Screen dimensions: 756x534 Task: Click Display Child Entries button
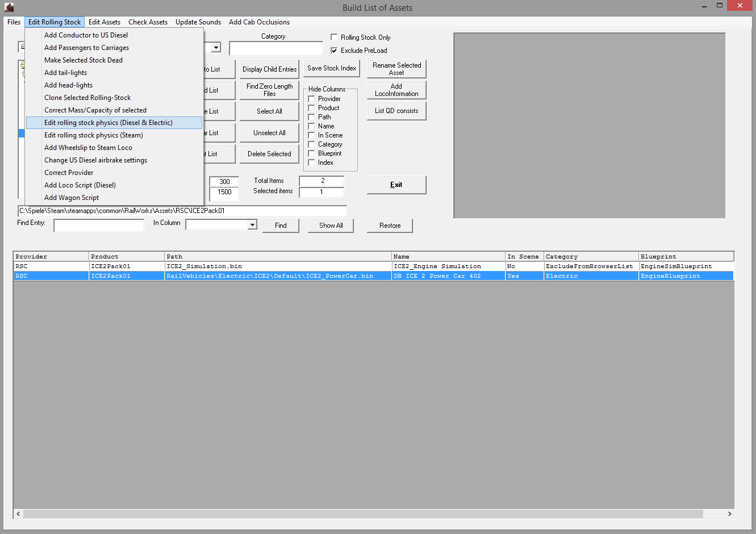click(x=269, y=69)
